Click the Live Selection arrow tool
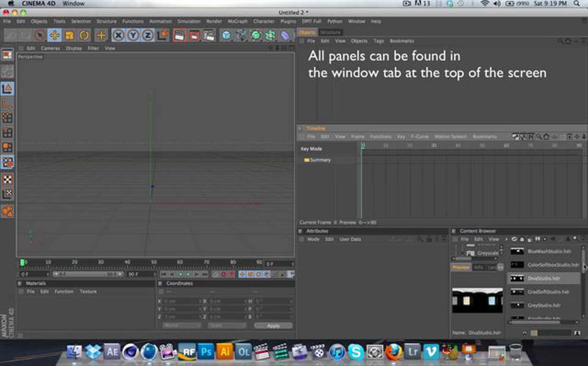 tap(40, 35)
